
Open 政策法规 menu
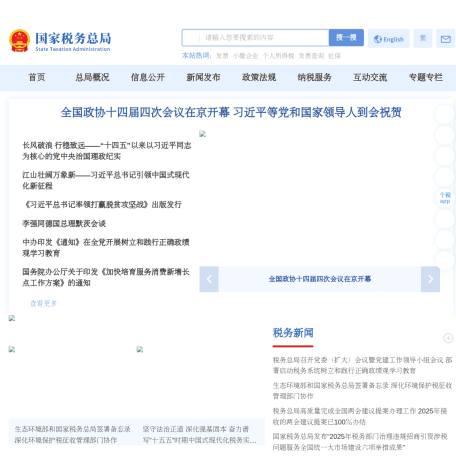pyautogui.click(x=259, y=77)
